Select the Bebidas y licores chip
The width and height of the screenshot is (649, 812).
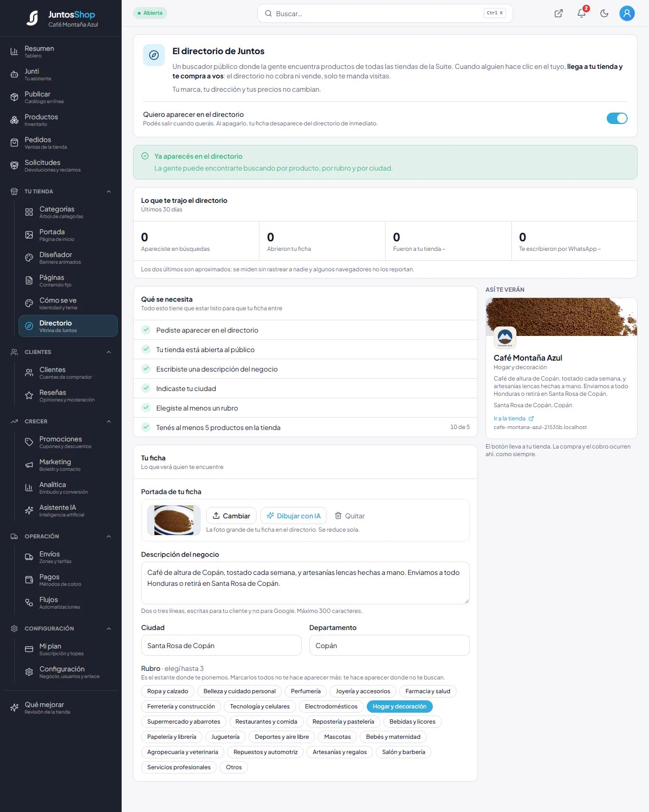click(412, 722)
